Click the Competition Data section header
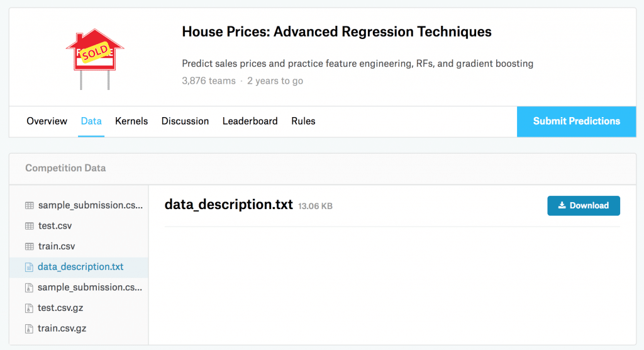 [x=65, y=168]
